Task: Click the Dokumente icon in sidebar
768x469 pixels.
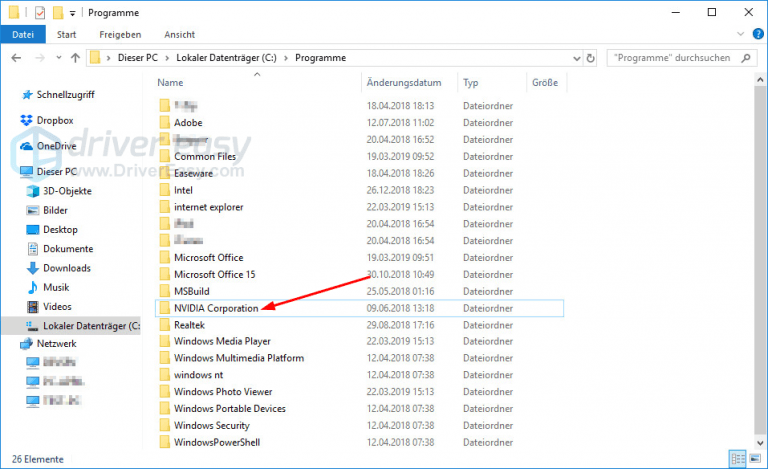Action: 33,249
